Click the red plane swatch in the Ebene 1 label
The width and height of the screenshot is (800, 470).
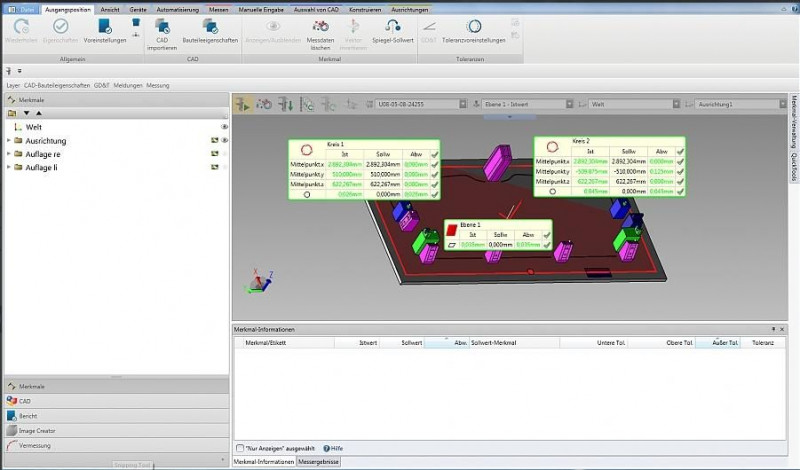[452, 230]
